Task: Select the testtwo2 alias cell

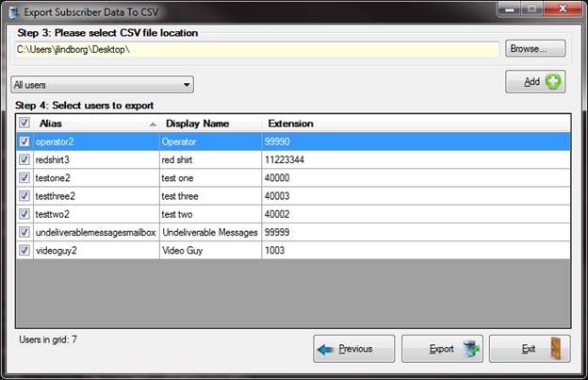Action: pos(96,214)
